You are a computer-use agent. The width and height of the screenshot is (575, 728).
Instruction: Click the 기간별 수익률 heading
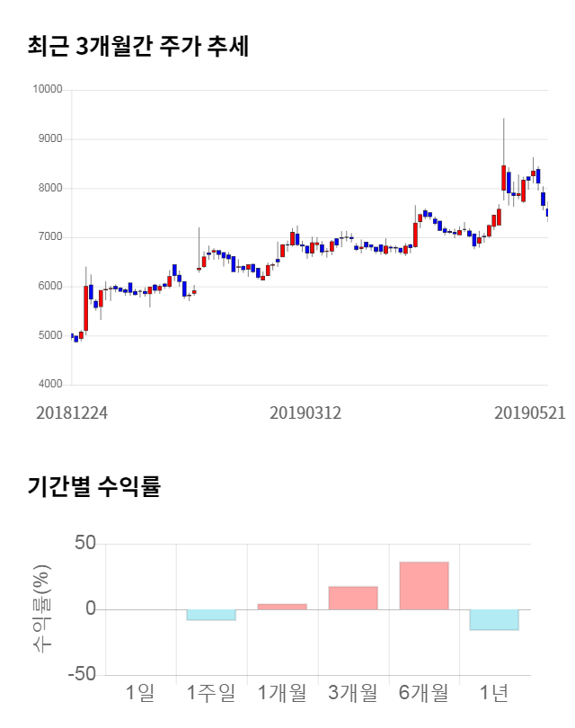93,487
